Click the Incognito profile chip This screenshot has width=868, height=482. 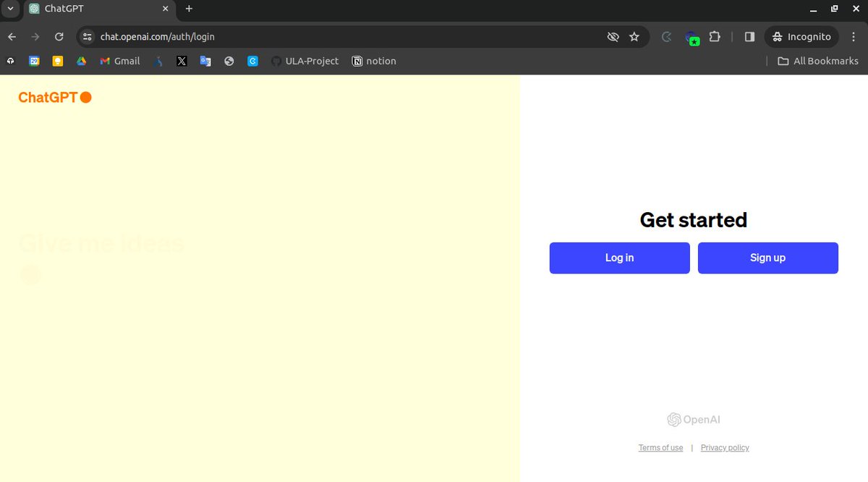point(801,36)
